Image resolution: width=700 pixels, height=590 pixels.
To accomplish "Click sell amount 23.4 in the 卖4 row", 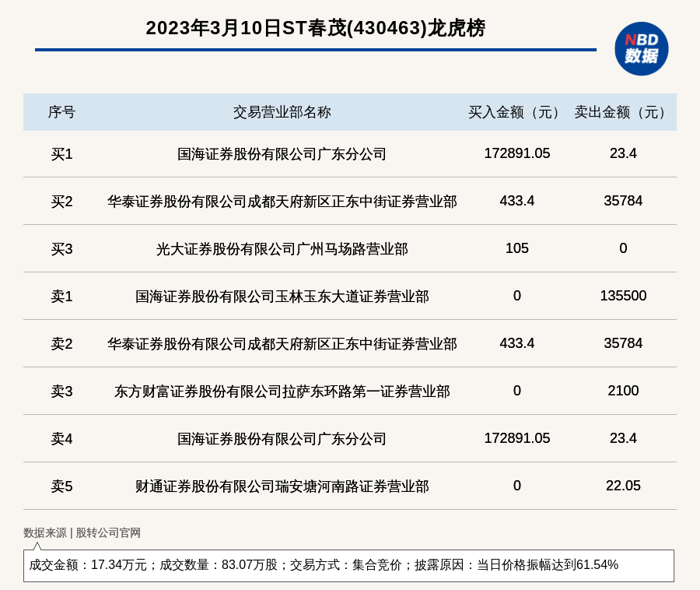I will (x=623, y=438).
